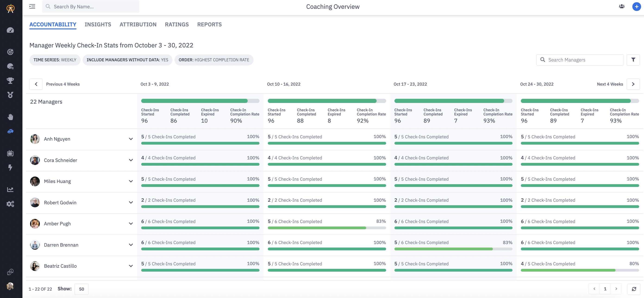Expand Robert Godwin's check-in details
The height and width of the screenshot is (298, 644).
click(131, 203)
